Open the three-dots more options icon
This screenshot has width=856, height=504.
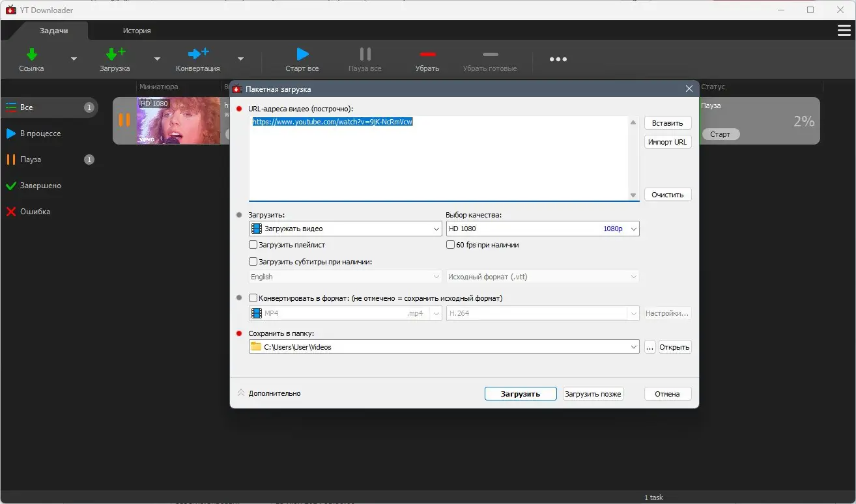(x=558, y=59)
